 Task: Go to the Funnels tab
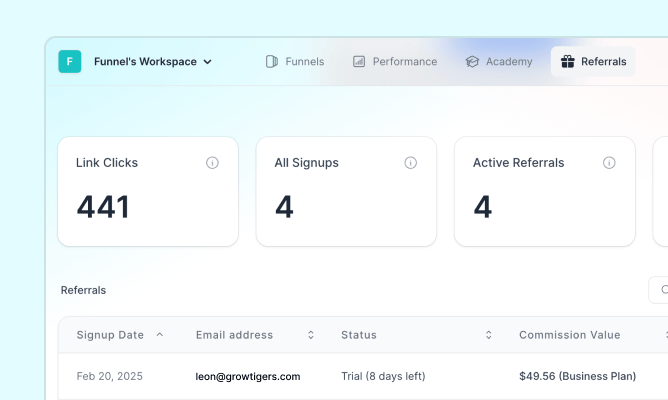pyautogui.click(x=295, y=62)
